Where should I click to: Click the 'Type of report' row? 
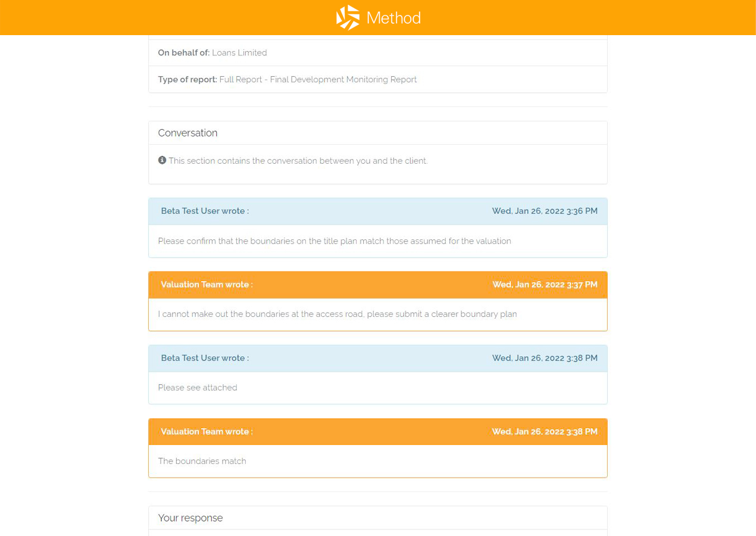378,79
